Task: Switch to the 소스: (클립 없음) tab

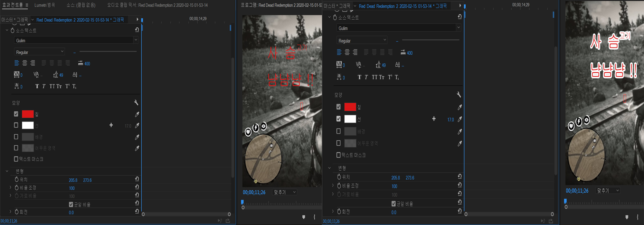Action: pyautogui.click(x=81, y=5)
